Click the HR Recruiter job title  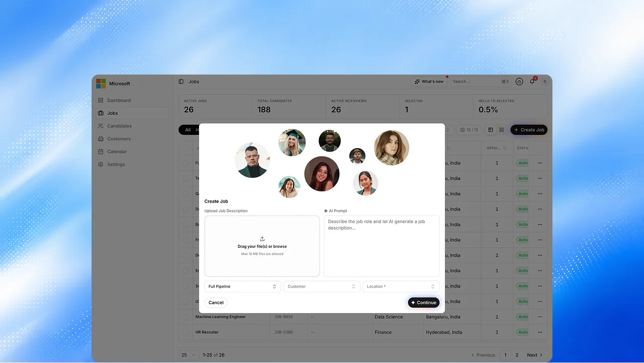click(x=207, y=332)
